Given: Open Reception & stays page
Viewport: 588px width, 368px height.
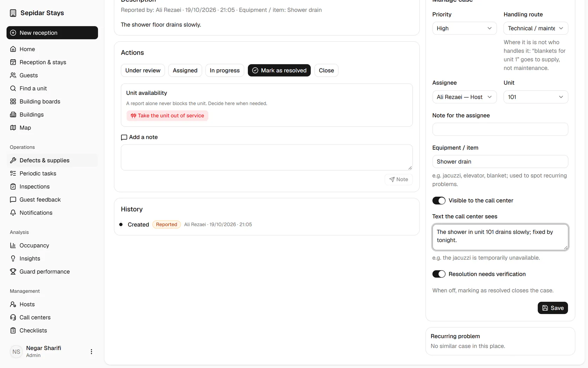Looking at the screenshot, I should click(52, 62).
